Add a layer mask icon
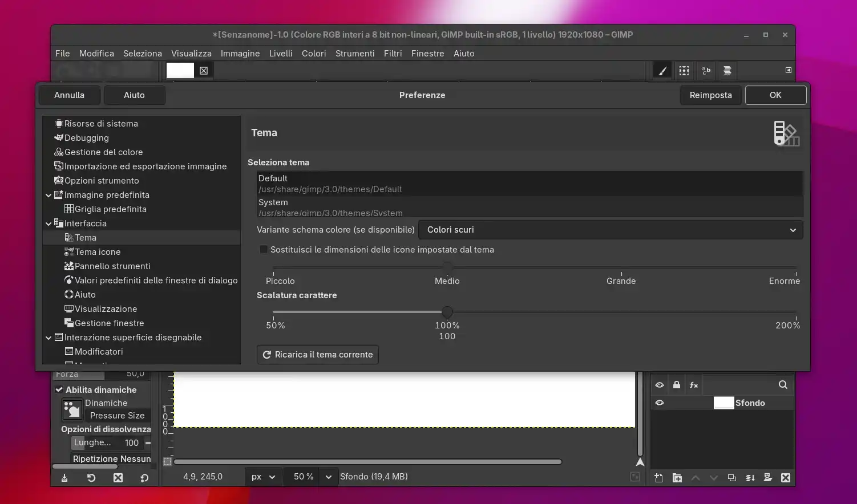This screenshot has width=857, height=504. point(768,478)
